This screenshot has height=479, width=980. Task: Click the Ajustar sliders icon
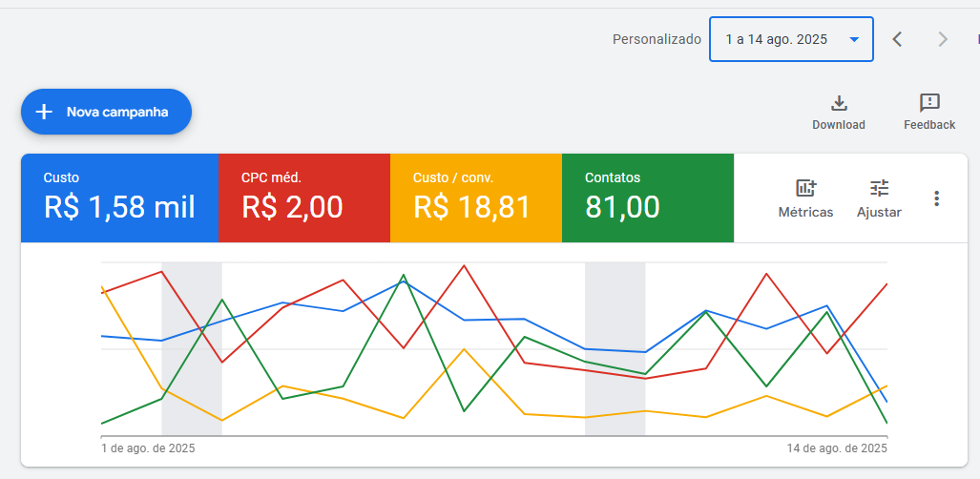click(x=879, y=188)
